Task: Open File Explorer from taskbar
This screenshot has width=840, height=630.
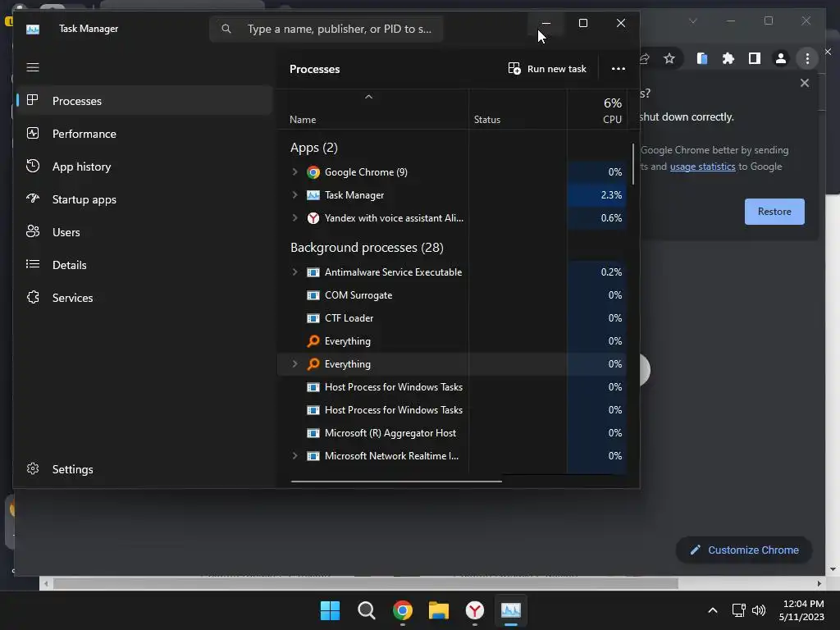Action: click(x=439, y=610)
